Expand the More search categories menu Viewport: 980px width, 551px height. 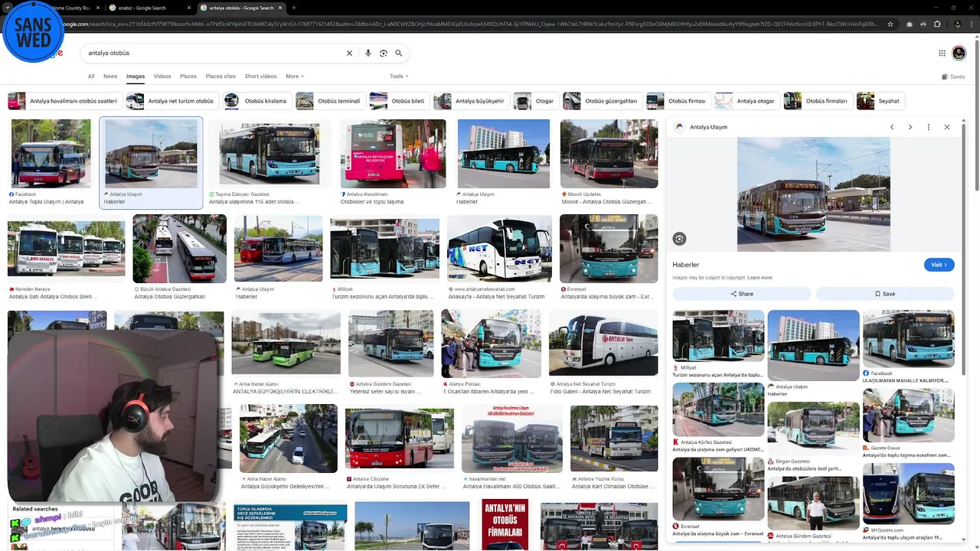click(x=295, y=77)
